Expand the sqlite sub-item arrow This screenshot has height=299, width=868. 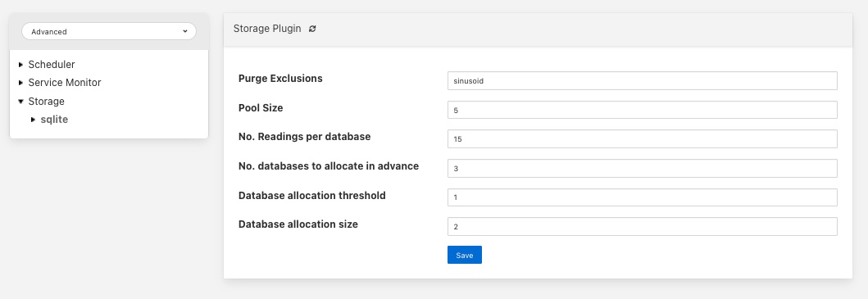pyautogui.click(x=34, y=120)
